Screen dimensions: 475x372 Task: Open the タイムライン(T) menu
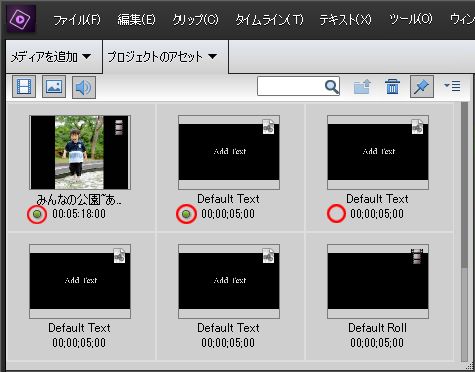(269, 20)
